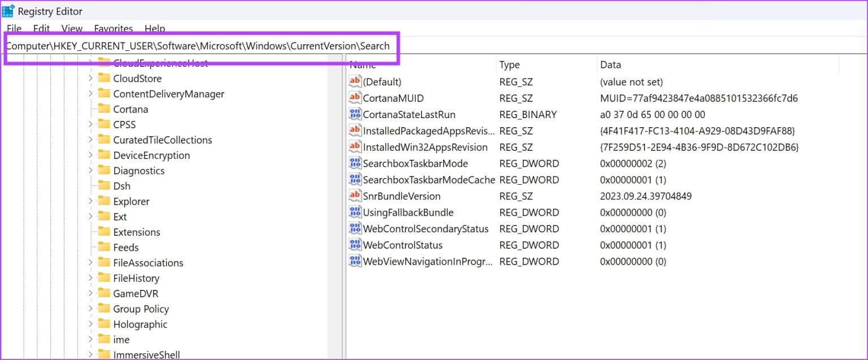The image size is (868, 360).
Task: Click the Explorer folder icon
Action: tap(103, 201)
